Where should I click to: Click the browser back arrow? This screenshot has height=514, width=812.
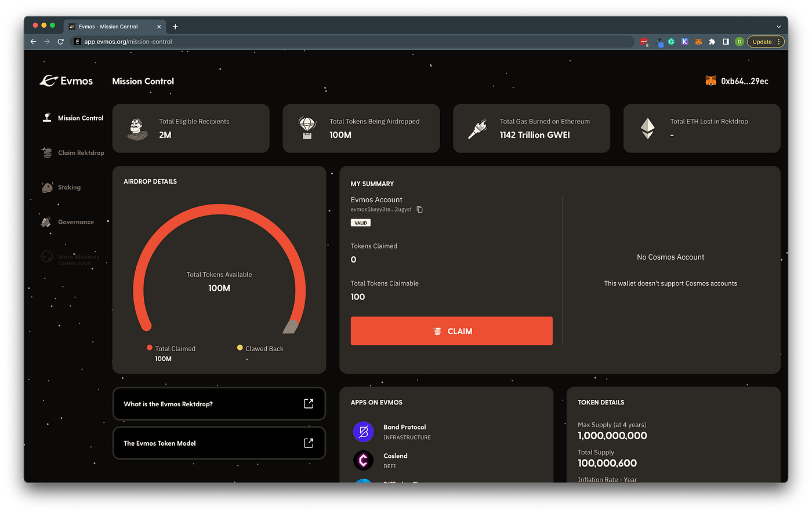click(x=33, y=42)
